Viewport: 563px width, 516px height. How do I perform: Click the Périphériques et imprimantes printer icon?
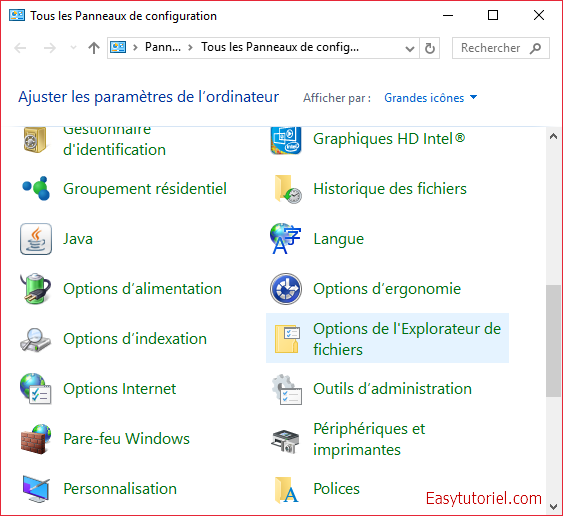tap(286, 441)
